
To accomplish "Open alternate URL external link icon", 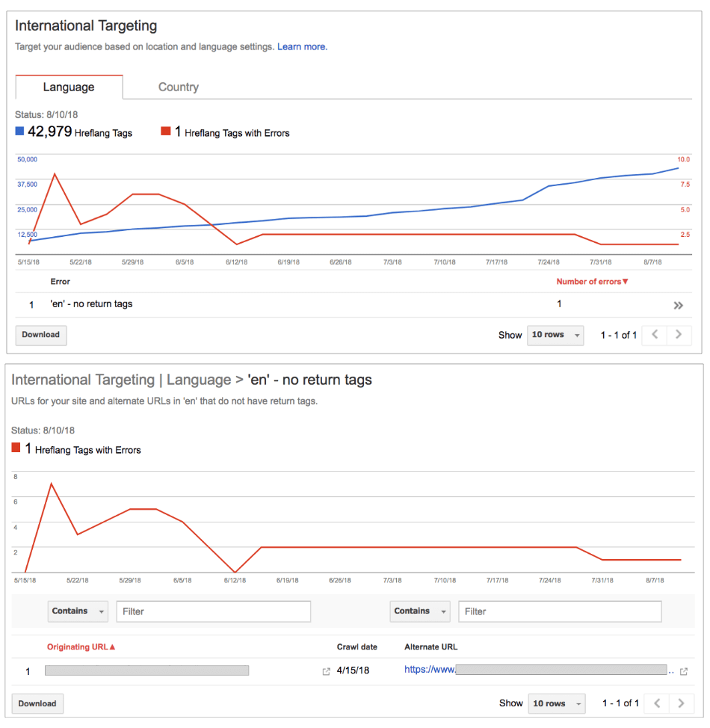I will click(x=684, y=671).
